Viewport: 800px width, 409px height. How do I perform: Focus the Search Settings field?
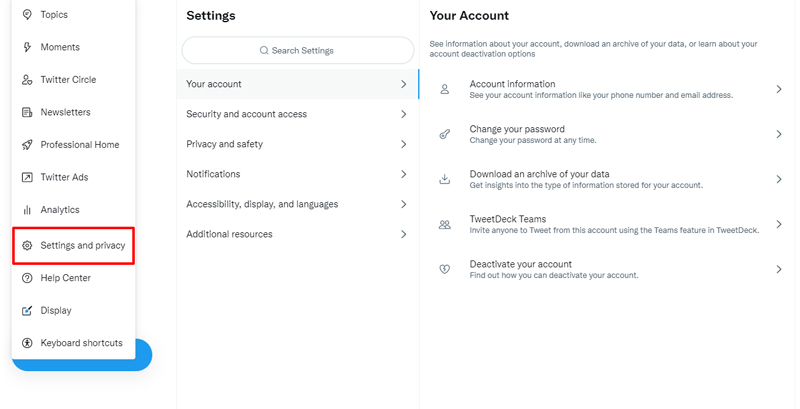coord(298,50)
